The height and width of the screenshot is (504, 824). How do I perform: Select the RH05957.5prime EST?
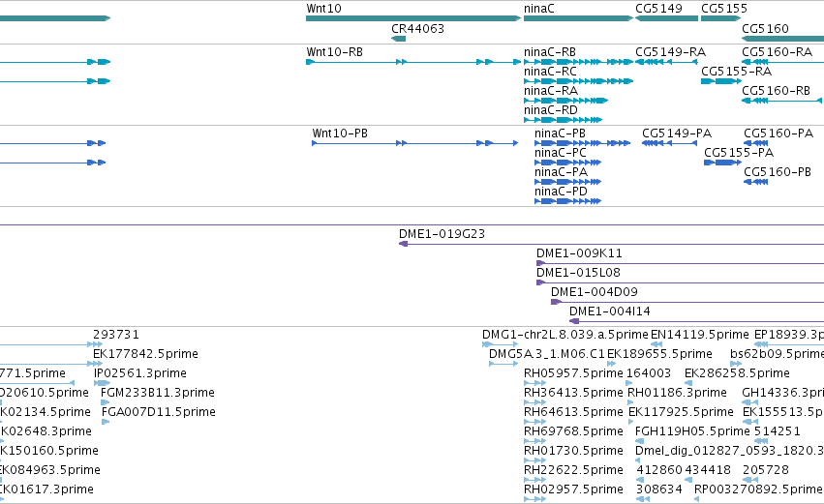[534, 383]
